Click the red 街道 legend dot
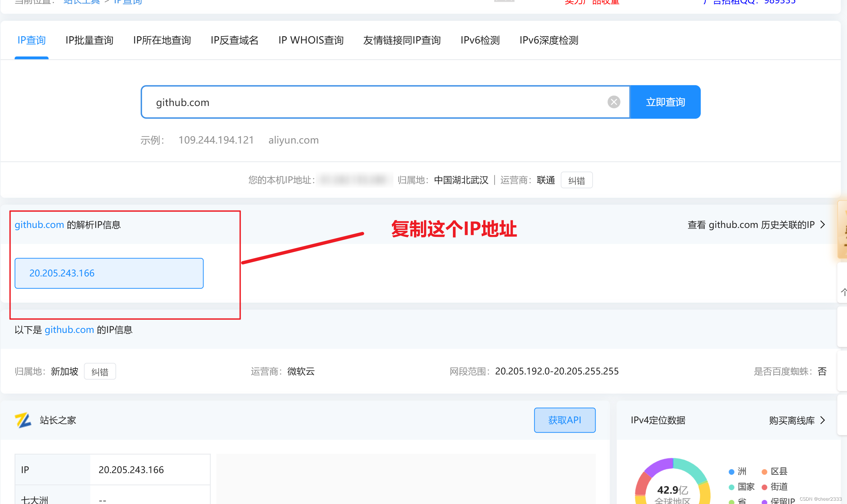 click(765, 487)
